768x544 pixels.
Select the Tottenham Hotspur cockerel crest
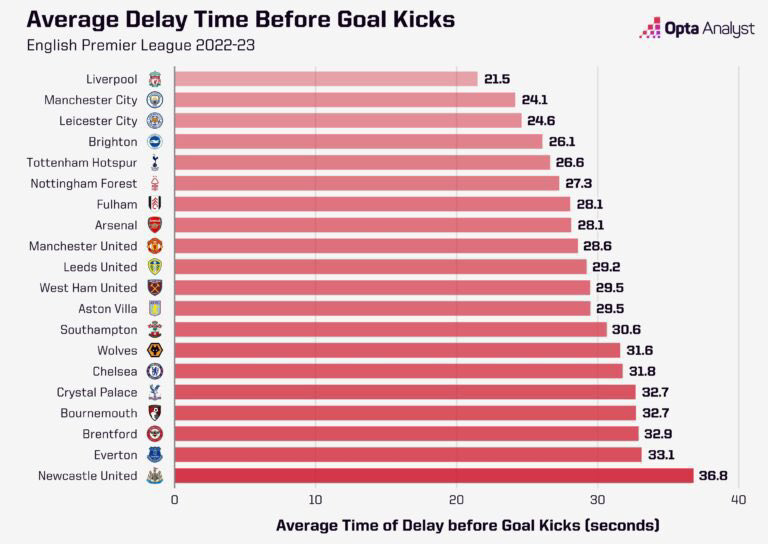(x=155, y=163)
